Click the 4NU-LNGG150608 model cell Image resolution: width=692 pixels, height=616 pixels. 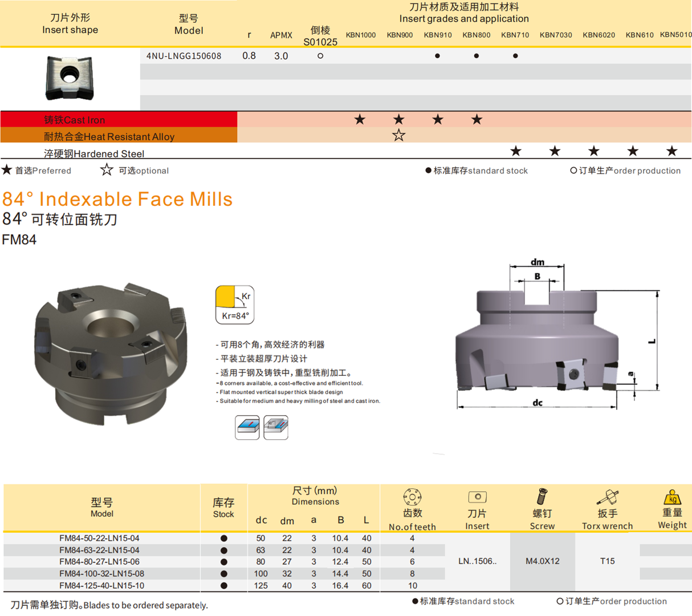[x=184, y=56]
